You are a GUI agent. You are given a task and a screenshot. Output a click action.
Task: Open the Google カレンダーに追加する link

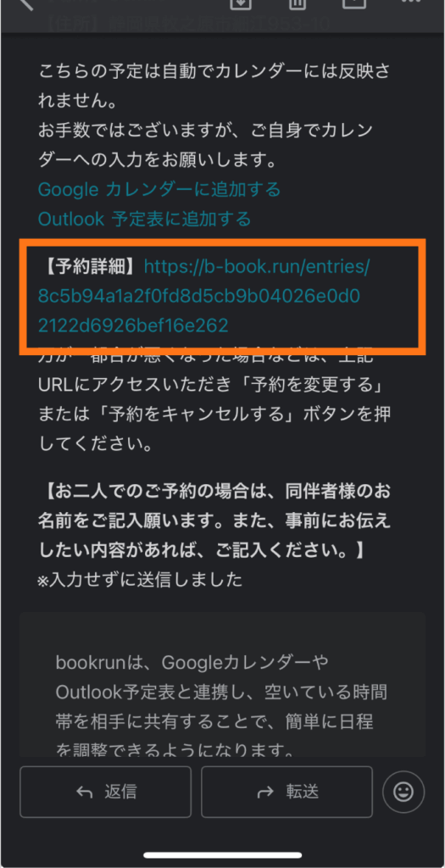pyautogui.click(x=159, y=189)
